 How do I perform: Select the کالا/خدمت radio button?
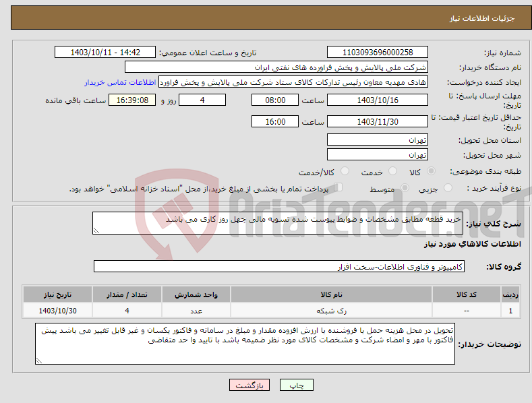click(x=345, y=171)
